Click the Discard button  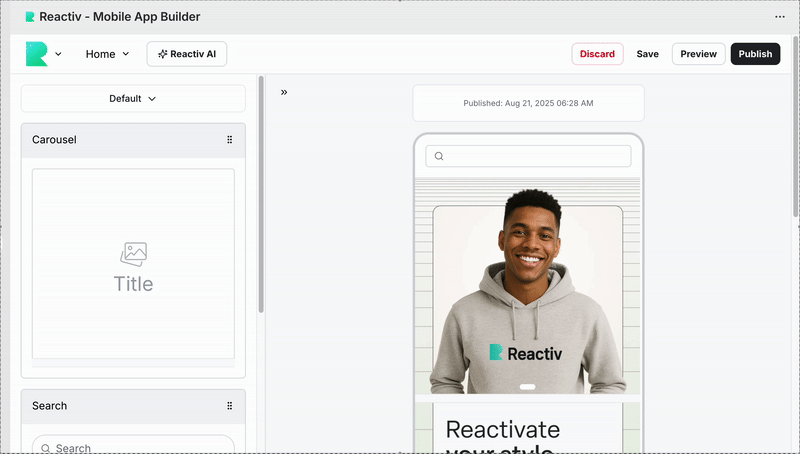click(597, 54)
